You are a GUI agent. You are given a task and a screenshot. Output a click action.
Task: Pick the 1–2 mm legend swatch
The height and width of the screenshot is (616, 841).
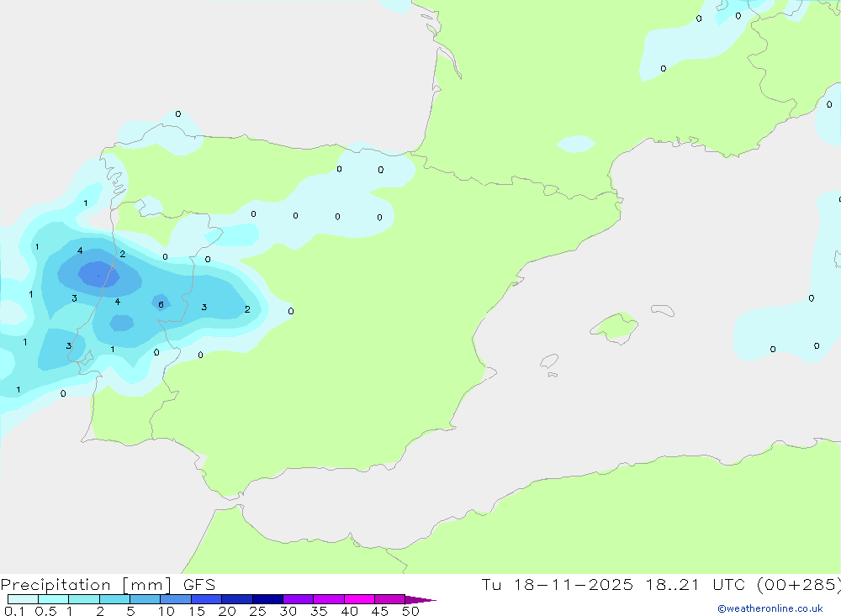(x=84, y=599)
